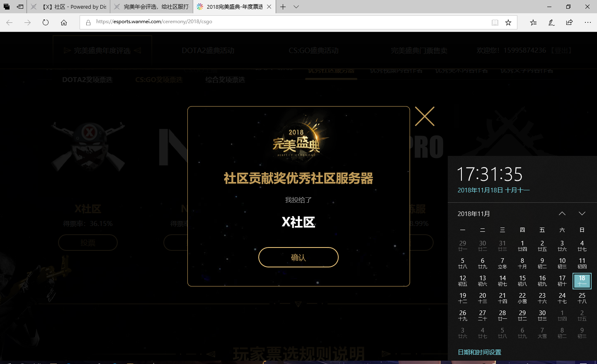597x364 pixels.
Task: Select November 18 in the calendar
Action: point(582,281)
